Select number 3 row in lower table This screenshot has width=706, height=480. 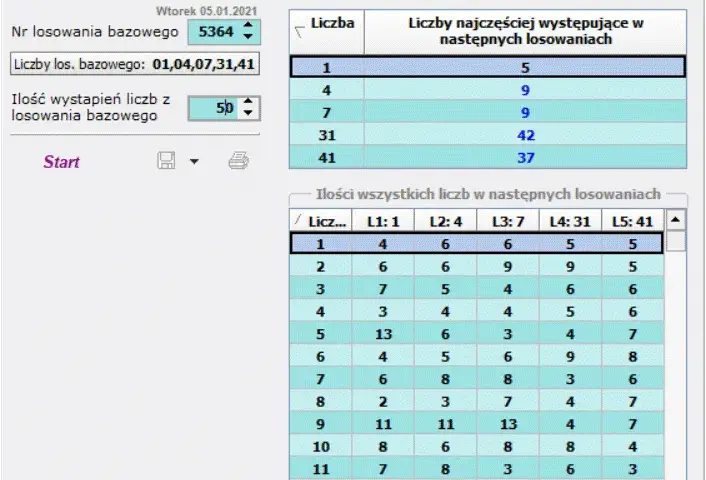[477, 289]
